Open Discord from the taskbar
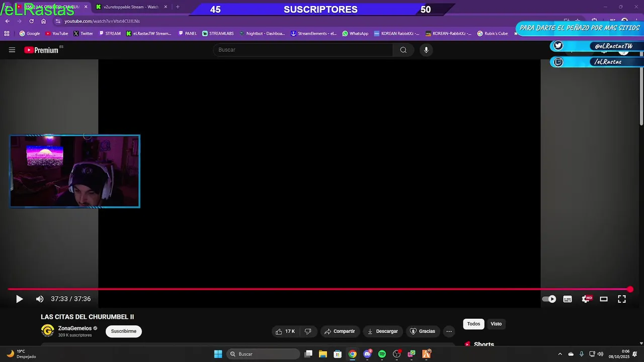Screen dimensions: 644x362 point(368,354)
